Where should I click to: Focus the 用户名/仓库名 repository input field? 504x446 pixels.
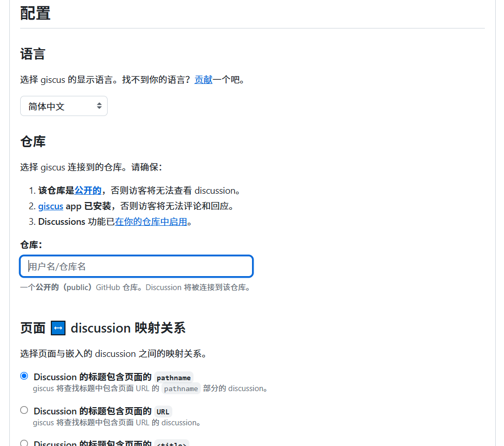pos(137,266)
